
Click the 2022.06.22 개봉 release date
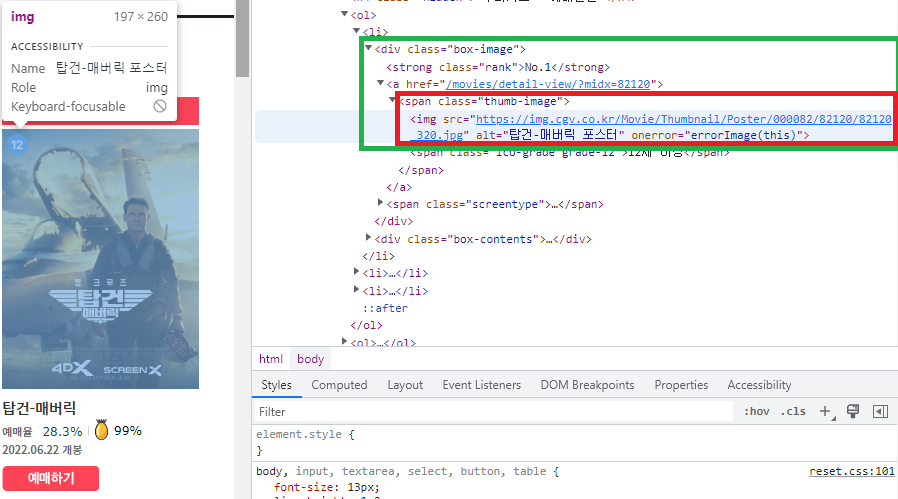pos(42,450)
